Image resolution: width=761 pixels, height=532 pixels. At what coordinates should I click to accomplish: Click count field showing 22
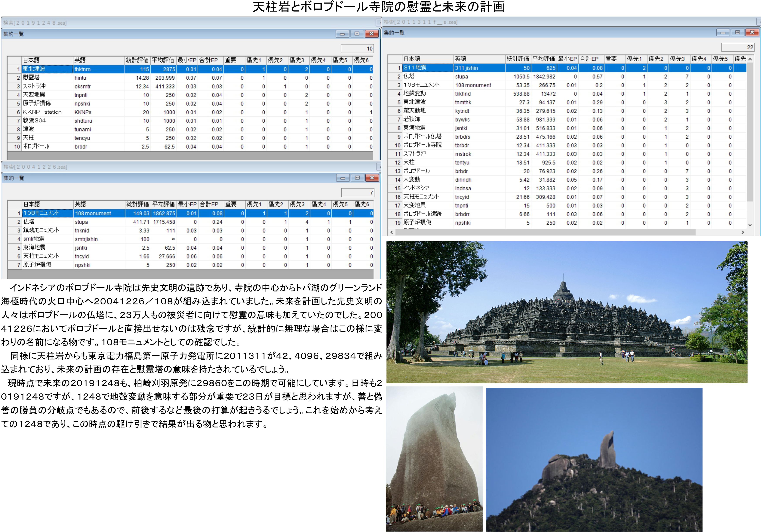pos(738,47)
